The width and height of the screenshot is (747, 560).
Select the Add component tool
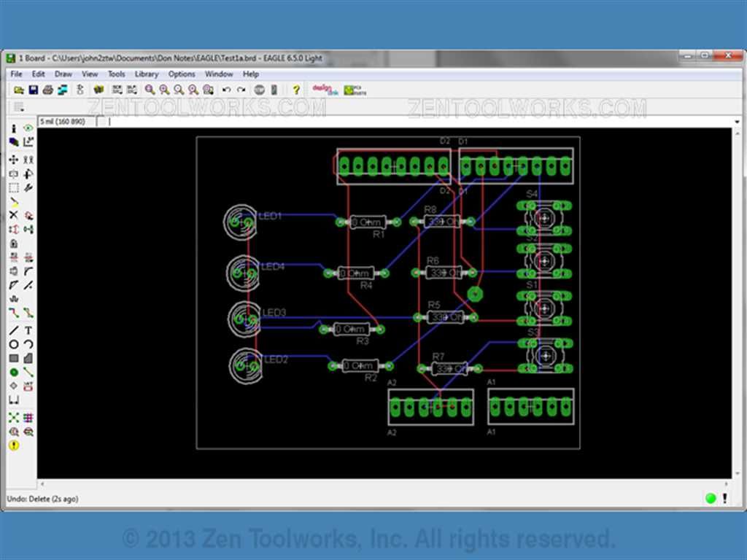click(x=28, y=215)
